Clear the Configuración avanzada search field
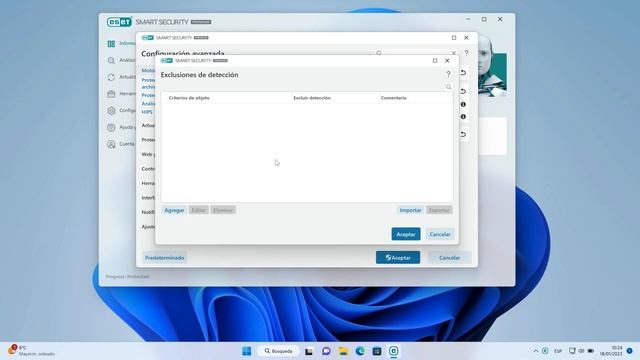 453,53
